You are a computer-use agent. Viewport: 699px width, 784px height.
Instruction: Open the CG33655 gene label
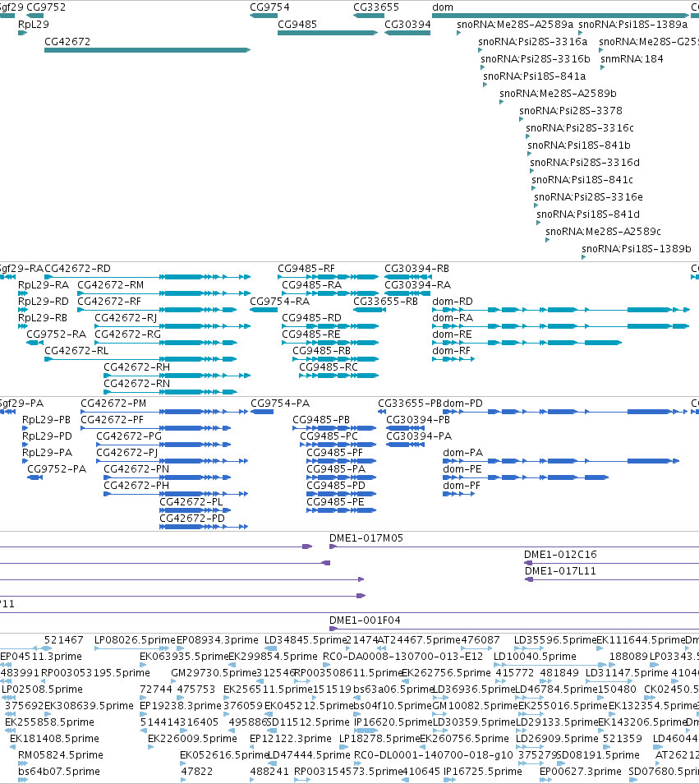(x=376, y=7)
